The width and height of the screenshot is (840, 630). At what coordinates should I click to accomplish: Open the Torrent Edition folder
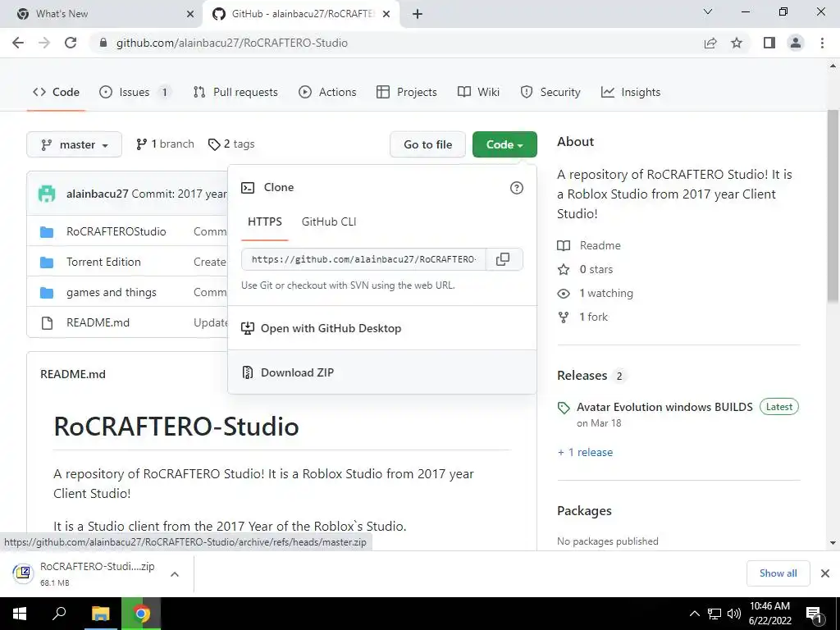click(x=103, y=262)
